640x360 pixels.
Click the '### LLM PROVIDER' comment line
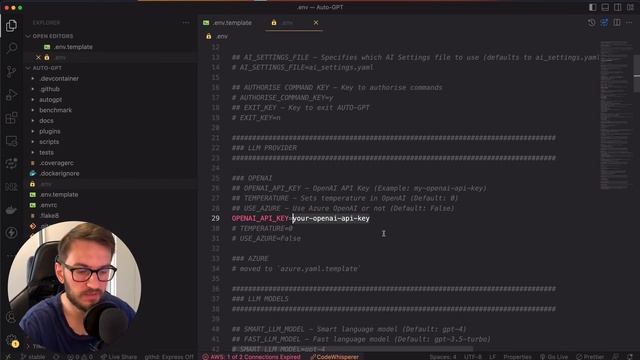(x=264, y=148)
